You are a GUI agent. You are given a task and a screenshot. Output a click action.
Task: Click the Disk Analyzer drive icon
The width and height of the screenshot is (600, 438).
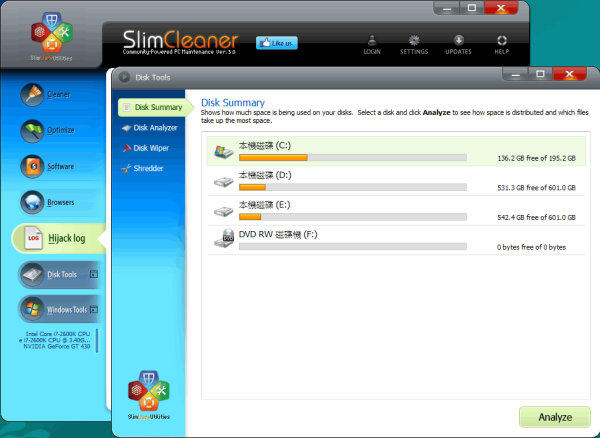click(x=126, y=128)
